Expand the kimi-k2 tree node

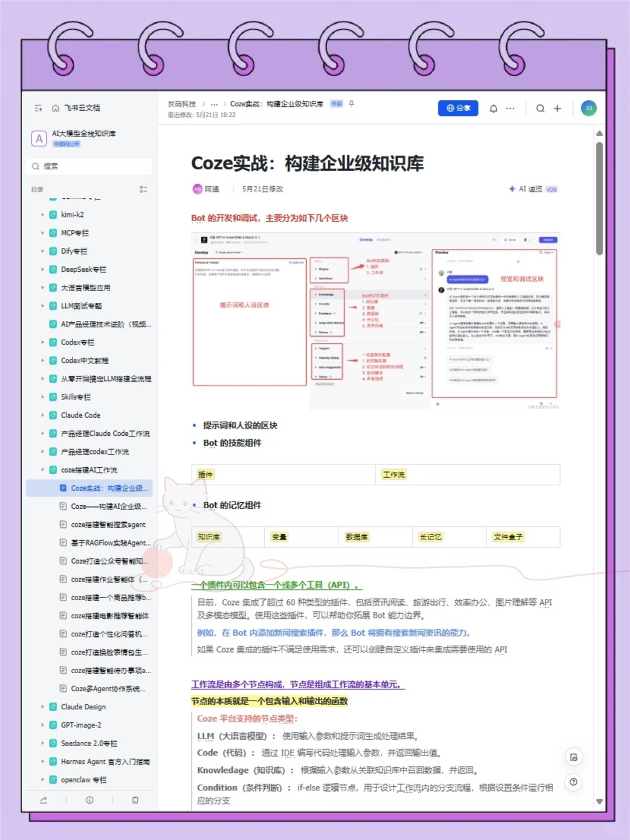43,215
